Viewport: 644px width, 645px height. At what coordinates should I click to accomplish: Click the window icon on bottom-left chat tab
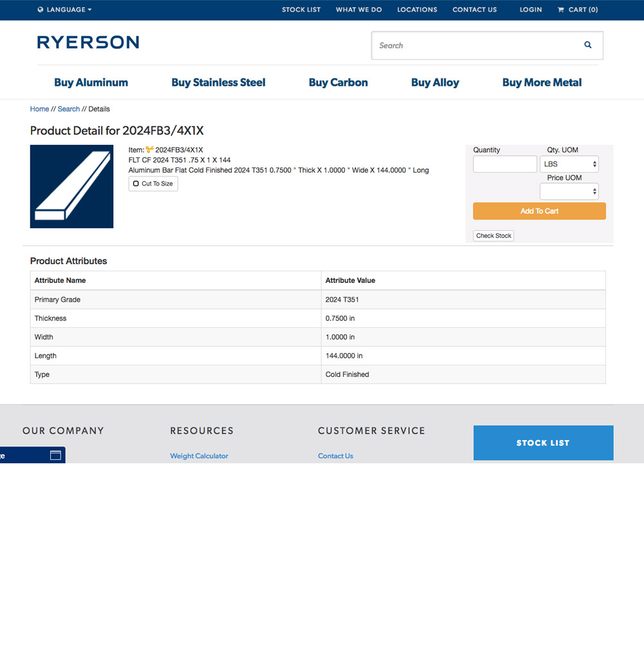point(55,455)
